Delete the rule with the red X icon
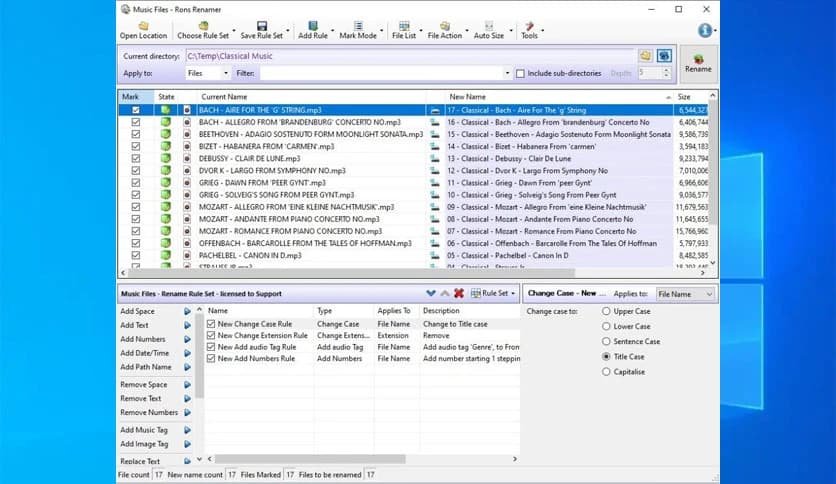836x484 pixels. (x=458, y=293)
